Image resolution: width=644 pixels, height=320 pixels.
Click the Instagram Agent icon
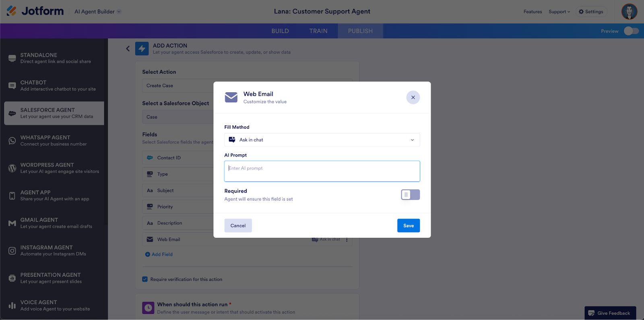click(x=12, y=251)
